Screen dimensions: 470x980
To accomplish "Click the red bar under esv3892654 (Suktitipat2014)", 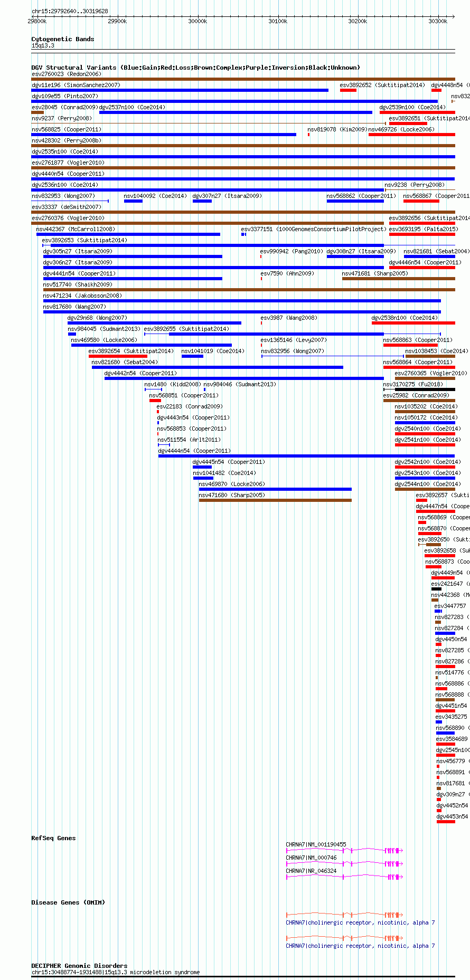I will (118, 356).
